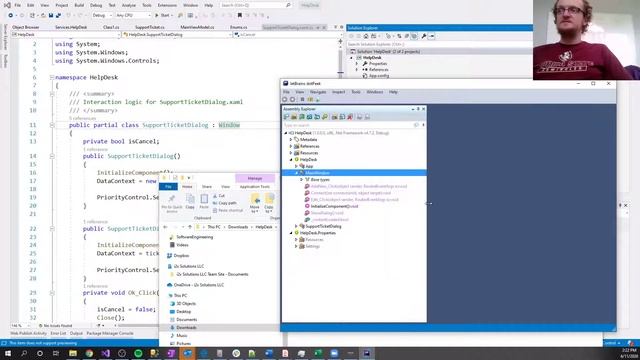Select Dropbox in File Explorer sidebar
The width and height of the screenshot is (640, 360).
point(181,256)
